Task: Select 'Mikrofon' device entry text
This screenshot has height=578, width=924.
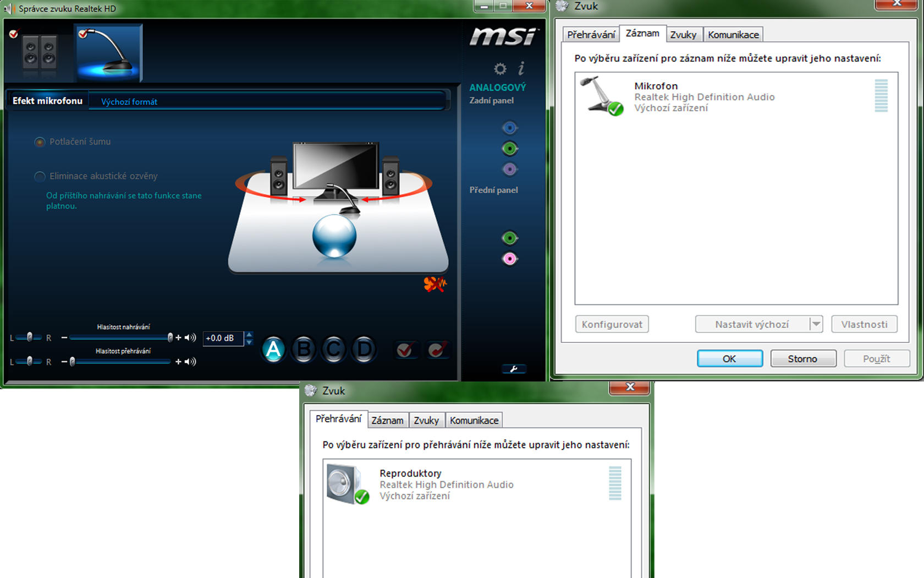Action: [x=656, y=86]
